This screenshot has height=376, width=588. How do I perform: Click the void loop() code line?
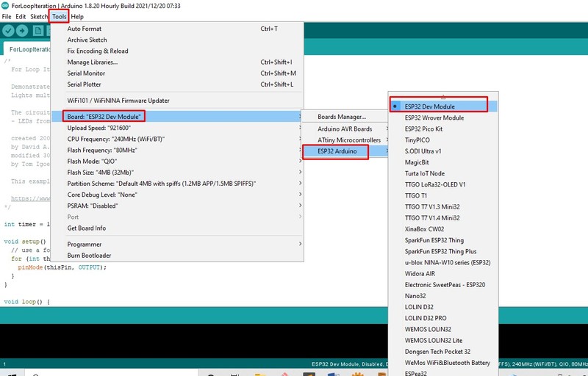(x=27, y=302)
